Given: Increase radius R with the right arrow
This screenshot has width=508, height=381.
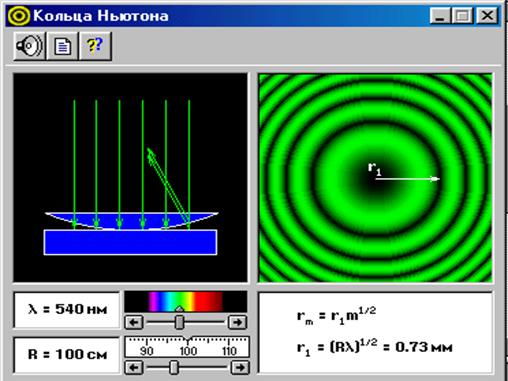Looking at the screenshot, I should 240,367.
